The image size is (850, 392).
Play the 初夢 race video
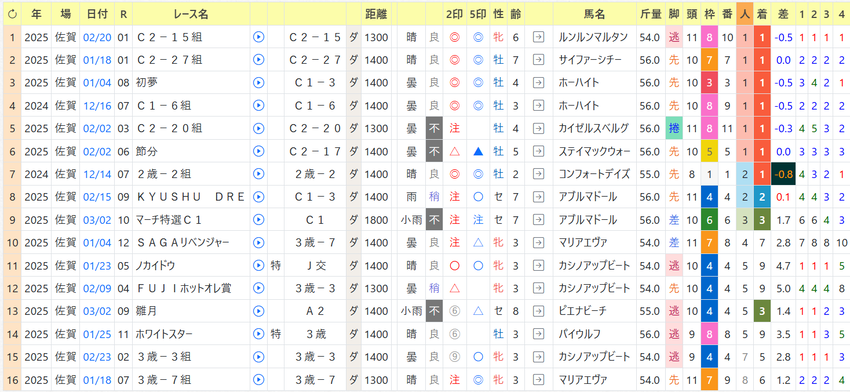tap(259, 82)
